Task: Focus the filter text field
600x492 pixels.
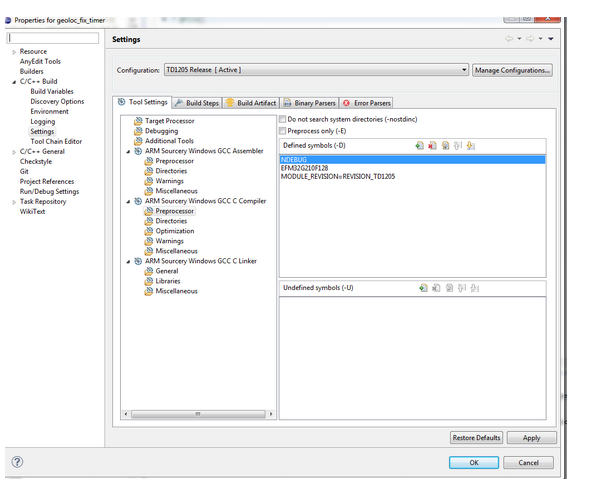Action: coord(53,38)
